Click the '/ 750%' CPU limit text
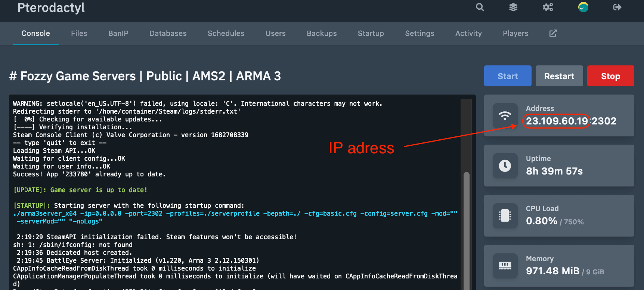 (572, 222)
